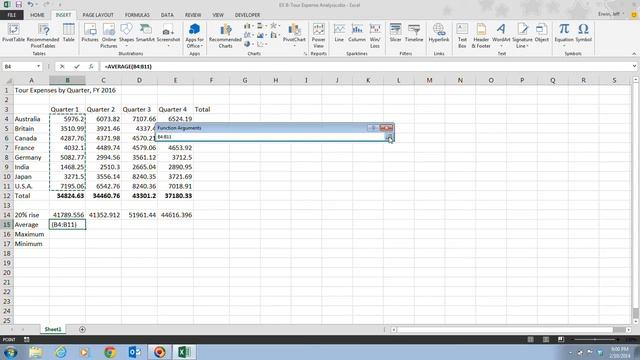Open the Screenshot dropdown
This screenshot has height=360, width=640.
click(x=168, y=35)
